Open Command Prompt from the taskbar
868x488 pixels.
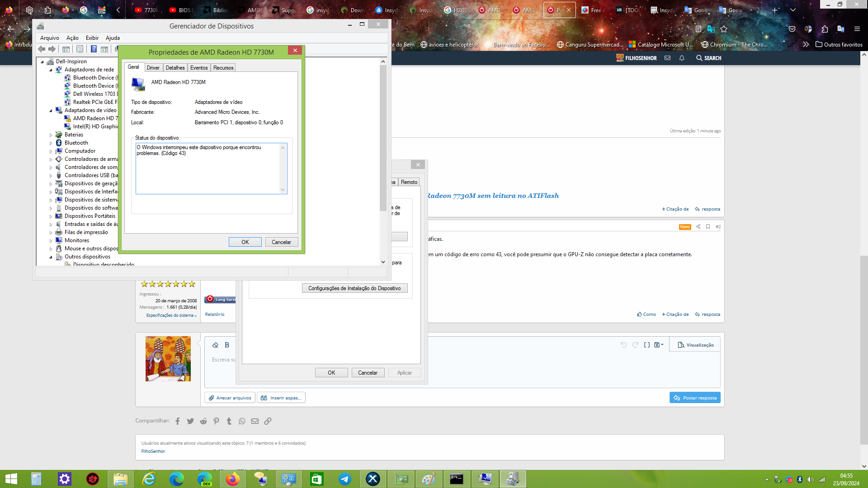tap(457, 479)
